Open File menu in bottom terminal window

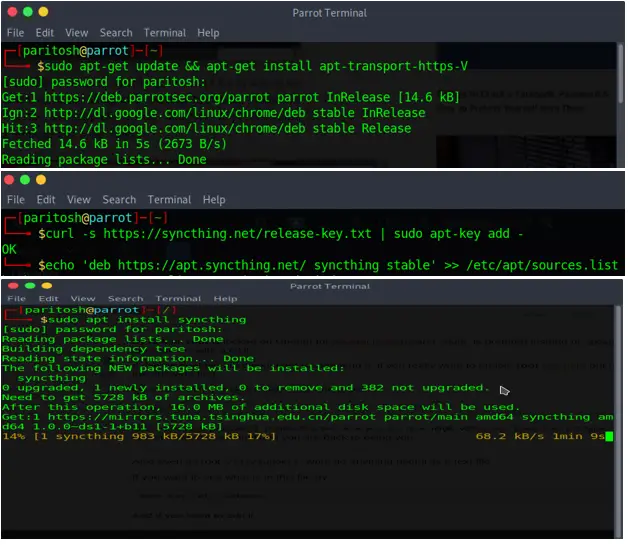tap(16, 299)
